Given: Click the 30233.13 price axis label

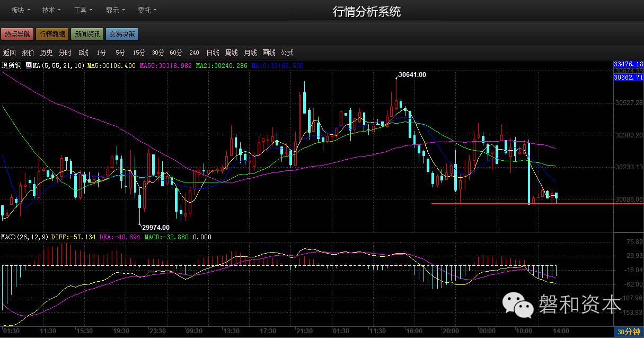Looking at the screenshot, I should pos(628,167).
